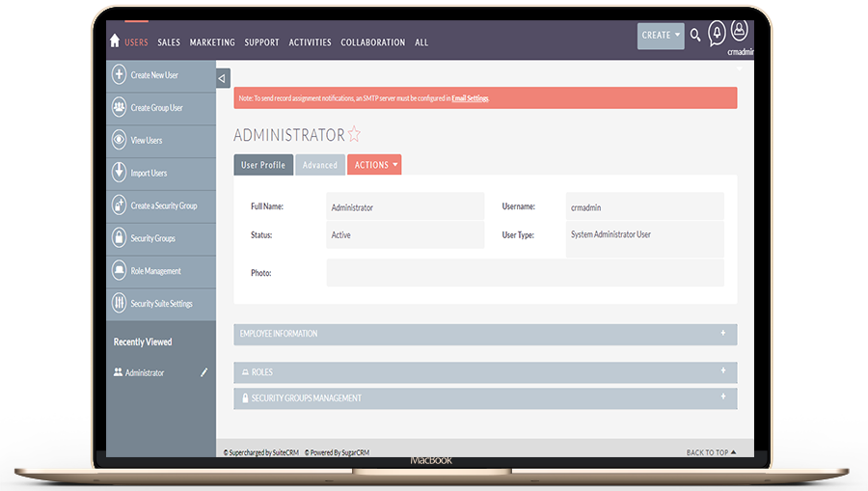Image resolution: width=868 pixels, height=491 pixels.
Task: Click the Username value crmadmin
Action: tap(585, 207)
